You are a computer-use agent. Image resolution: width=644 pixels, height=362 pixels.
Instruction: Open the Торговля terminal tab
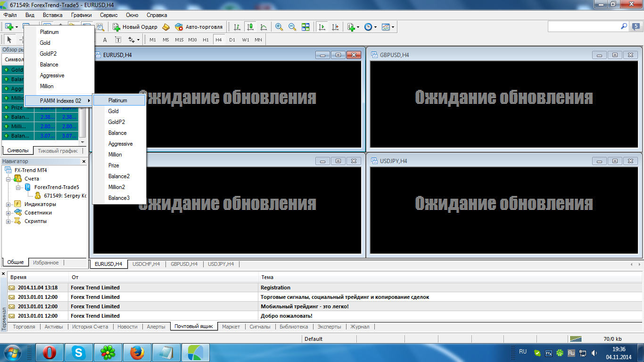point(24,327)
